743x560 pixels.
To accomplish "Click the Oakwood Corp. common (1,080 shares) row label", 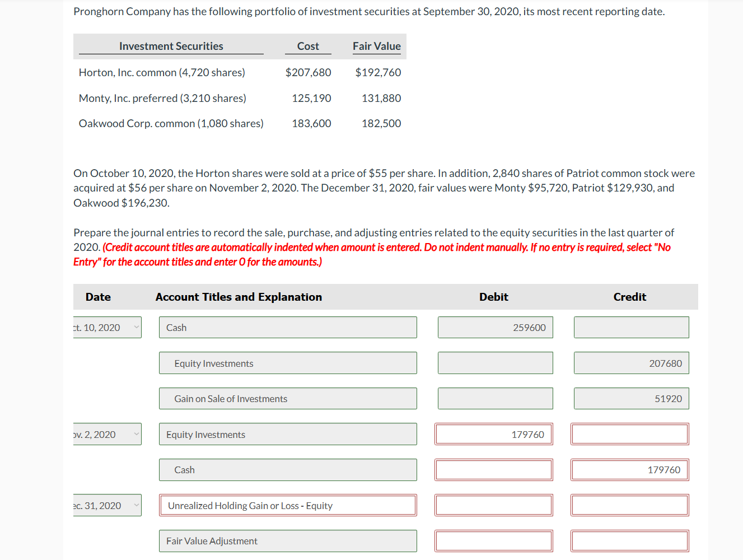I will click(x=171, y=123).
